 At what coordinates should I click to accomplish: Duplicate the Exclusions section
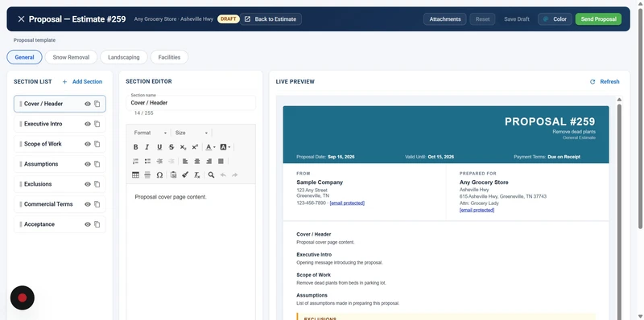coord(97,184)
